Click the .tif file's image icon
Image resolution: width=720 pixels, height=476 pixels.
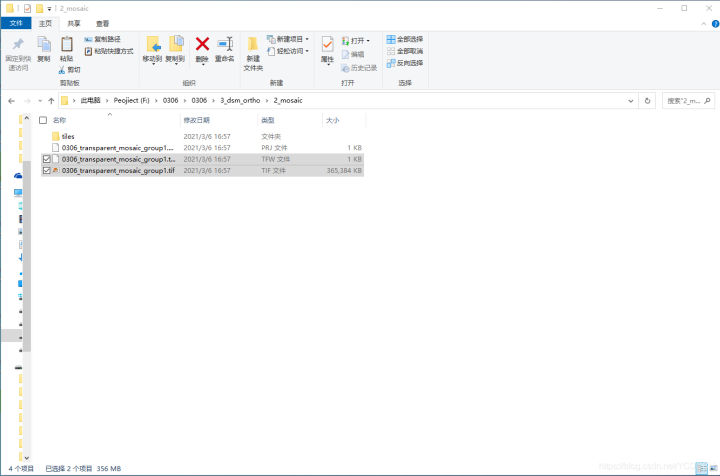(56, 170)
